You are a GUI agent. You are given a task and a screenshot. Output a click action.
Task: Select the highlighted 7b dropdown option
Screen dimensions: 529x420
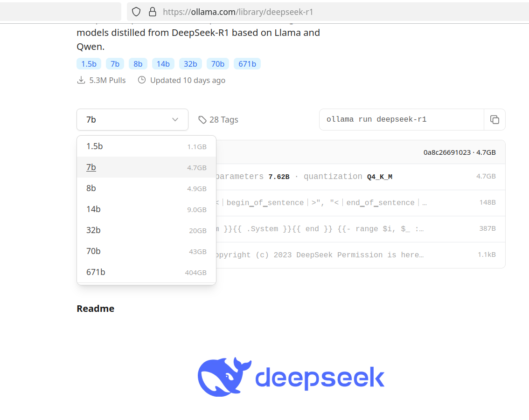coord(146,167)
